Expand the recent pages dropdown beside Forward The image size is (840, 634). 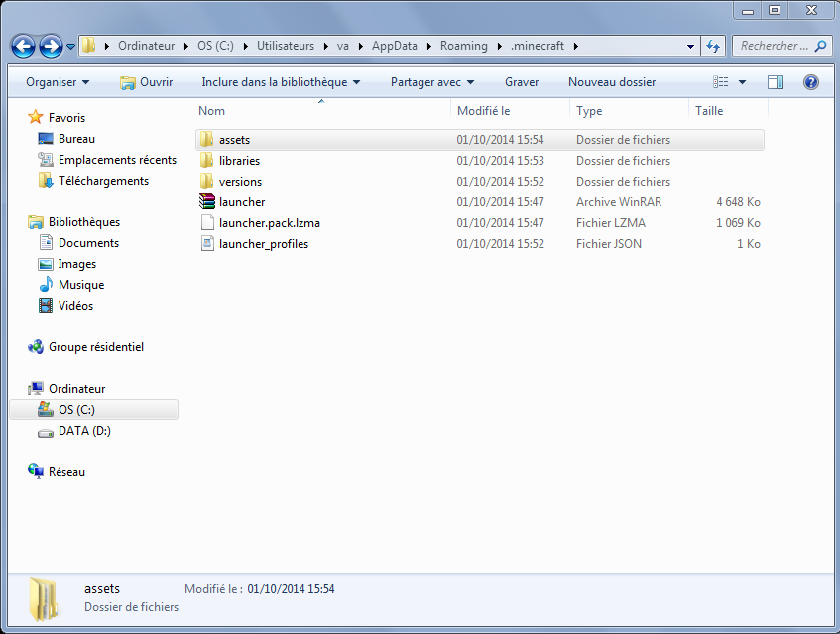tap(70, 47)
